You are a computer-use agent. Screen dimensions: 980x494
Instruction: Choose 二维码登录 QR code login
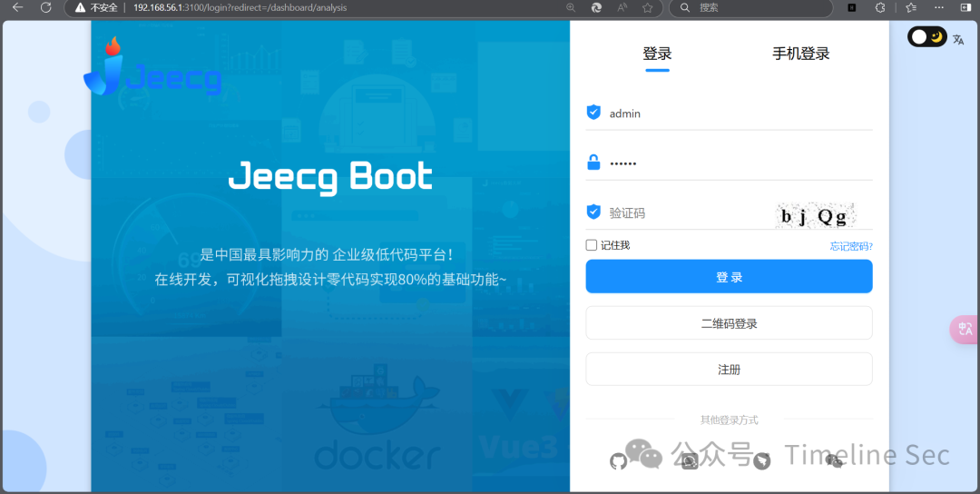[x=729, y=323]
